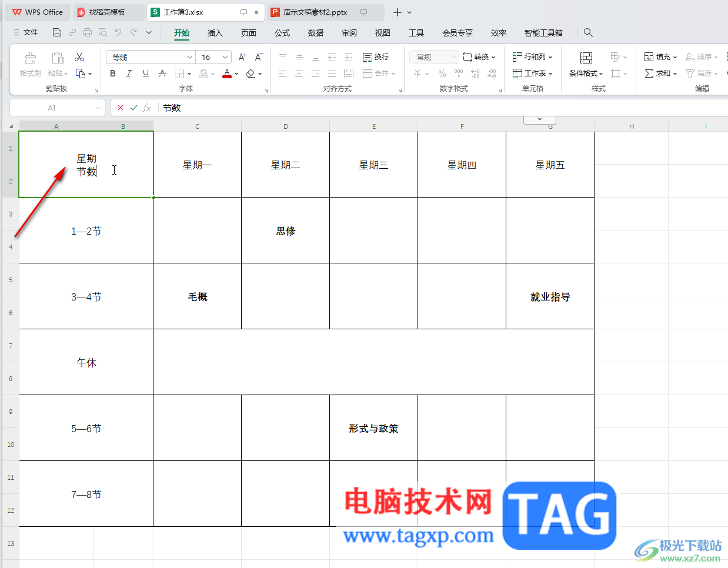Open the Insert (插入) ribbon tab
728x568 pixels.
[215, 33]
